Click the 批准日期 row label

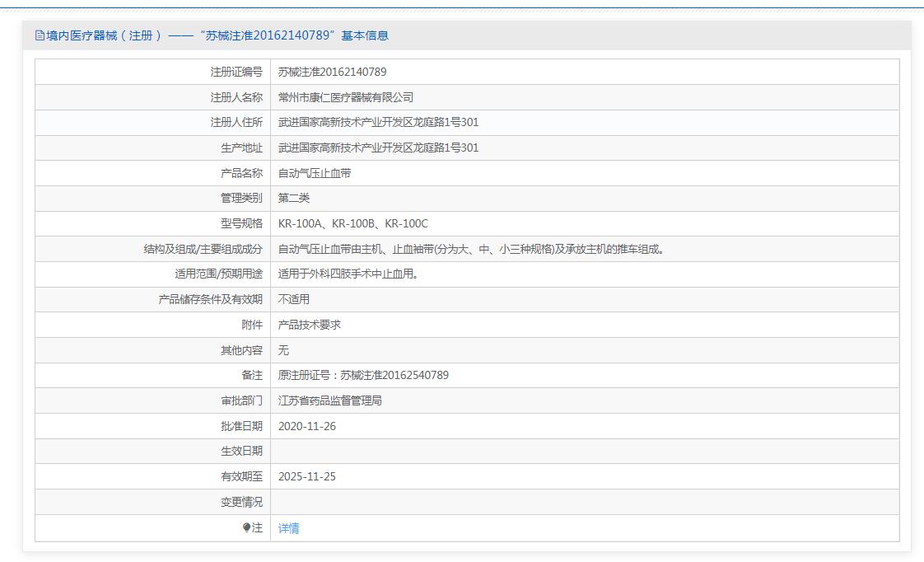click(241, 426)
